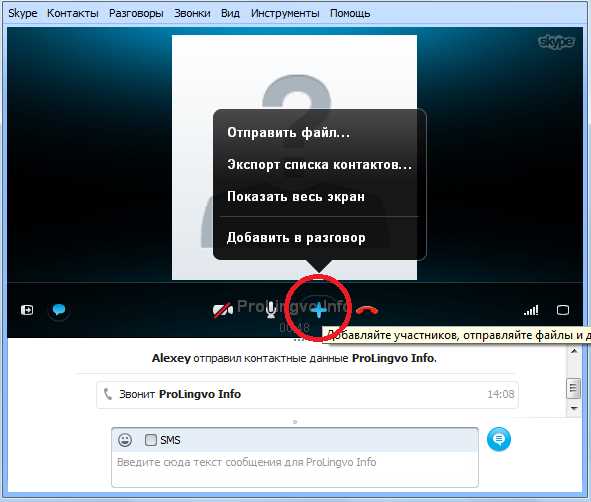Choose Отправить файл... from popup menu
The width and height of the screenshot is (591, 502).
click(x=288, y=133)
